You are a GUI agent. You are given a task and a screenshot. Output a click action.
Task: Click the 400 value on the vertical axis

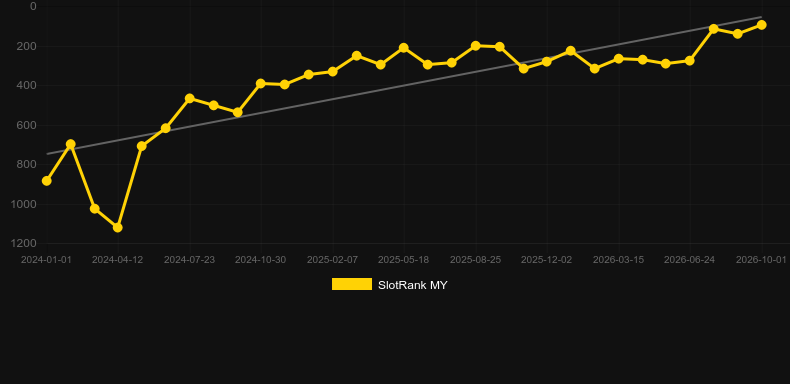pos(26,85)
